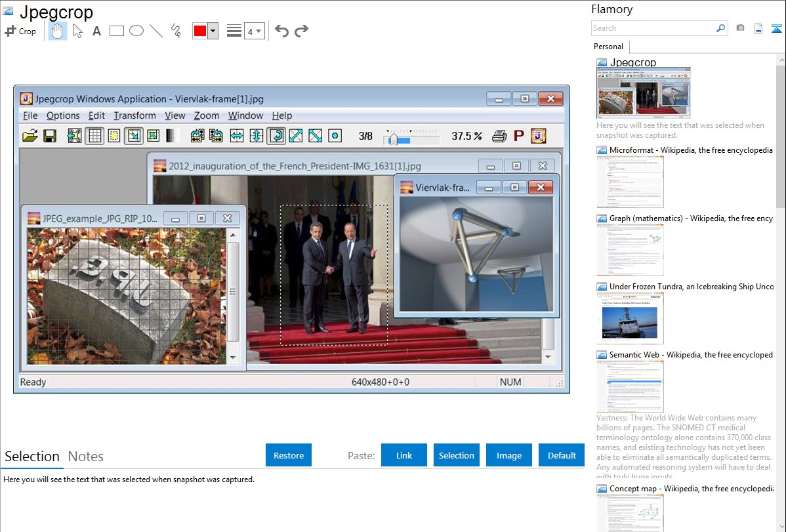Open the Notes tab
The width and height of the screenshot is (786, 532).
click(86, 457)
